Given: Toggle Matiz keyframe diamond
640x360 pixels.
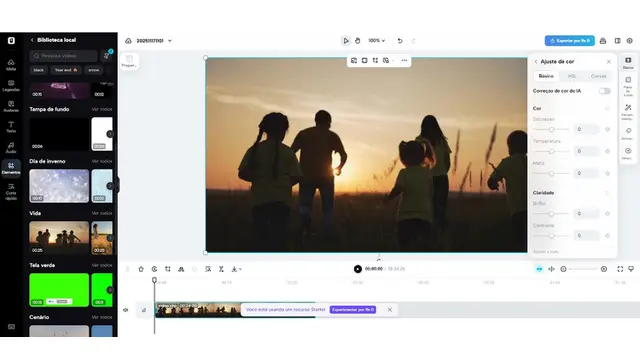Looking at the screenshot, I should point(607,173).
